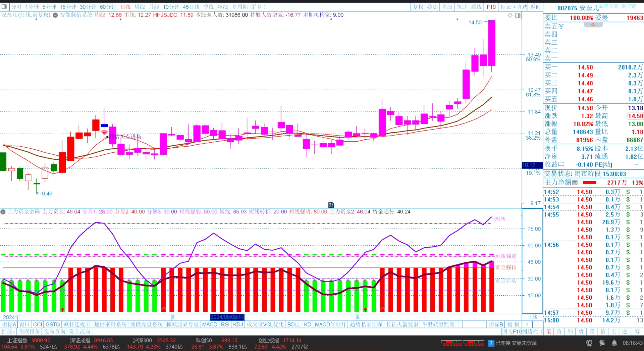Click the 2024/08/08 date marker on timeline
Image resolution: width=644 pixels, height=351 pixels.
click(x=227, y=317)
